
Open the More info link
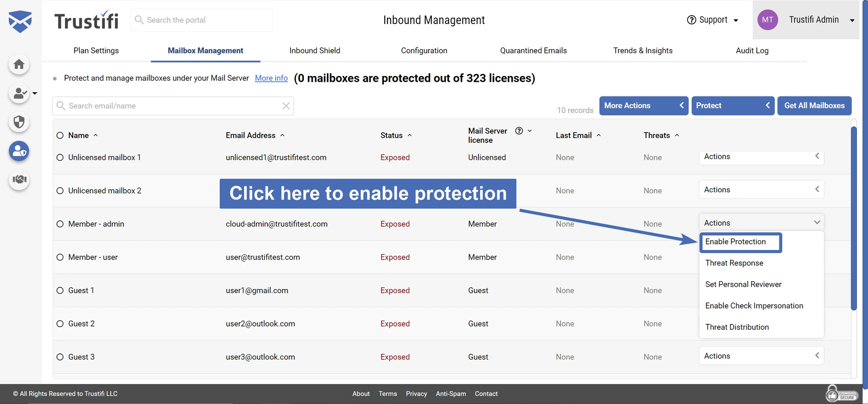pos(271,78)
